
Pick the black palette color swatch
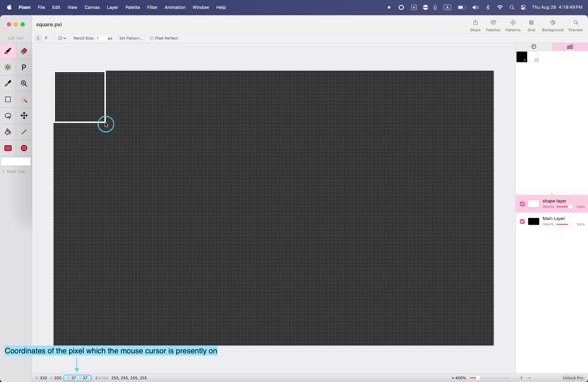(521, 57)
